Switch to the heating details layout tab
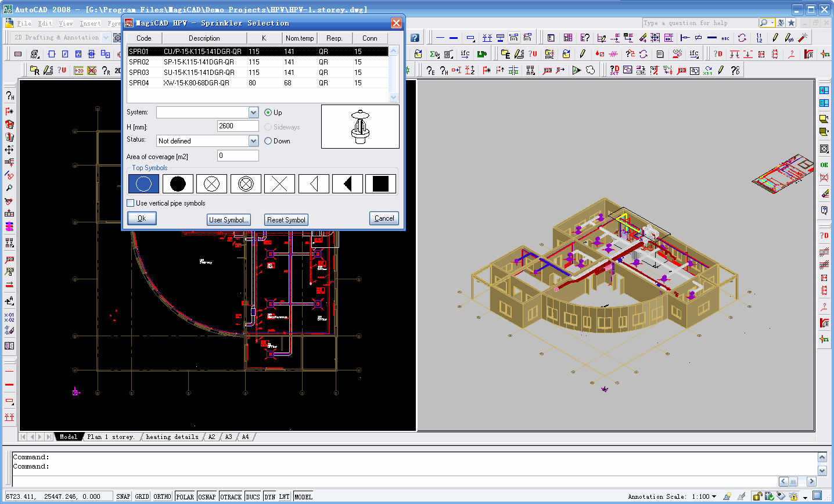Image resolution: width=834 pixels, height=504 pixels. pyautogui.click(x=172, y=437)
